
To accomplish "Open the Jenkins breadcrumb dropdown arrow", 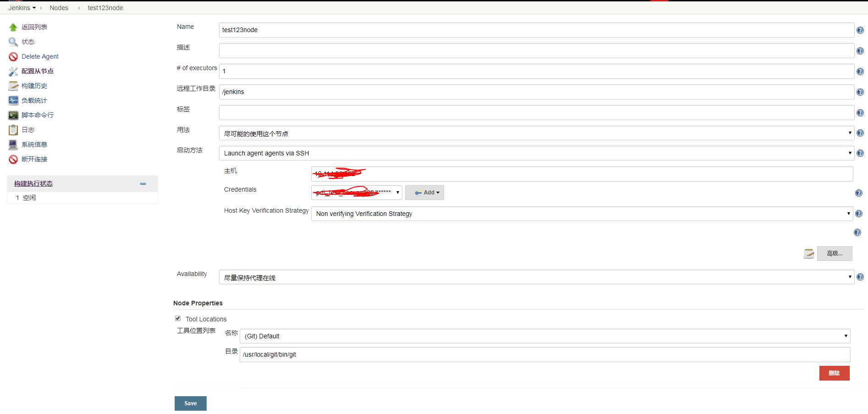I will pos(34,8).
